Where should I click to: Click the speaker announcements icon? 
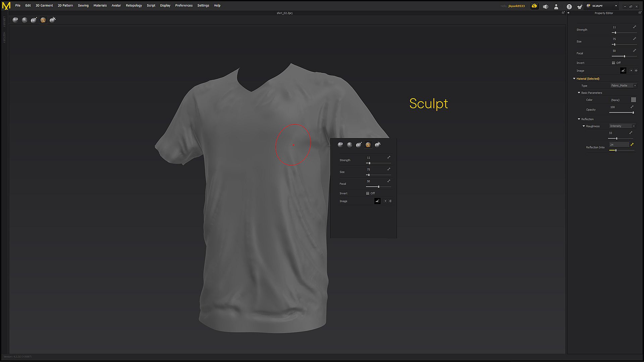[546, 6]
